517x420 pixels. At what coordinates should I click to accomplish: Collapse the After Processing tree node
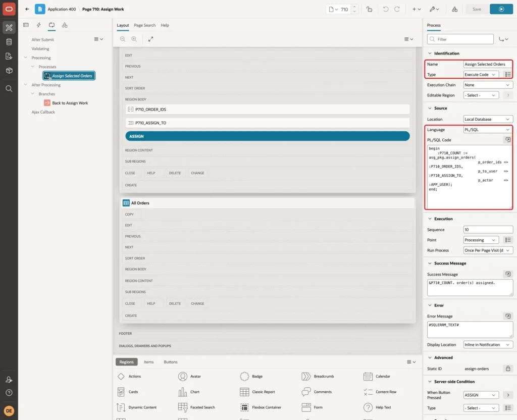25,85
